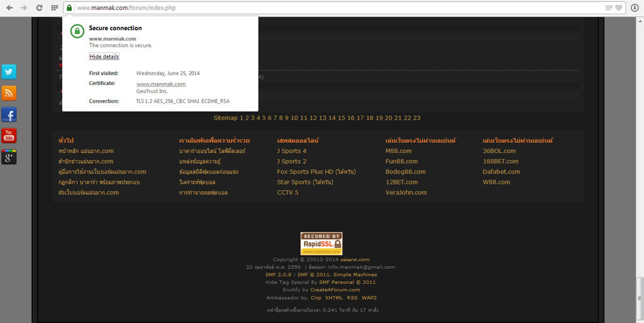Visit the 188BET.com link

501,161
